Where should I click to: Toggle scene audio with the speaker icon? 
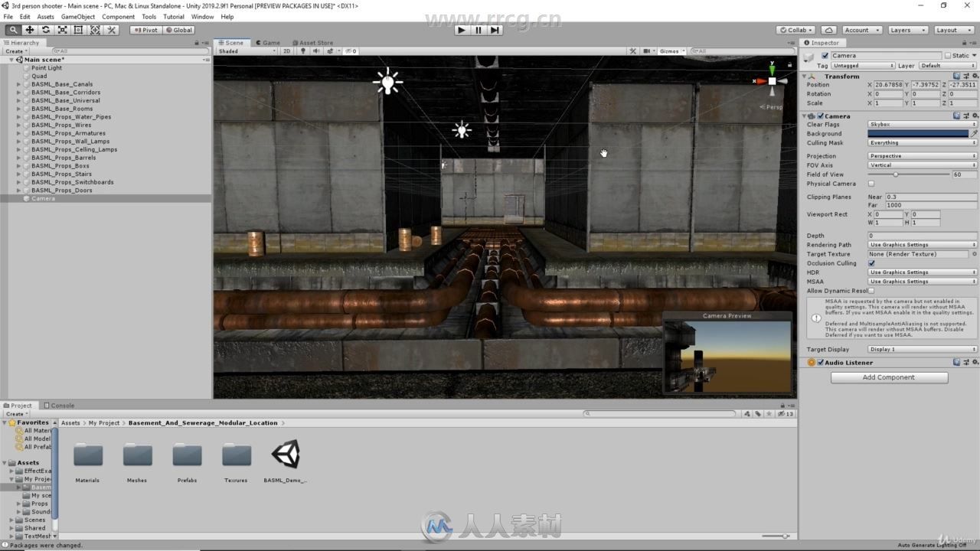pyautogui.click(x=315, y=51)
